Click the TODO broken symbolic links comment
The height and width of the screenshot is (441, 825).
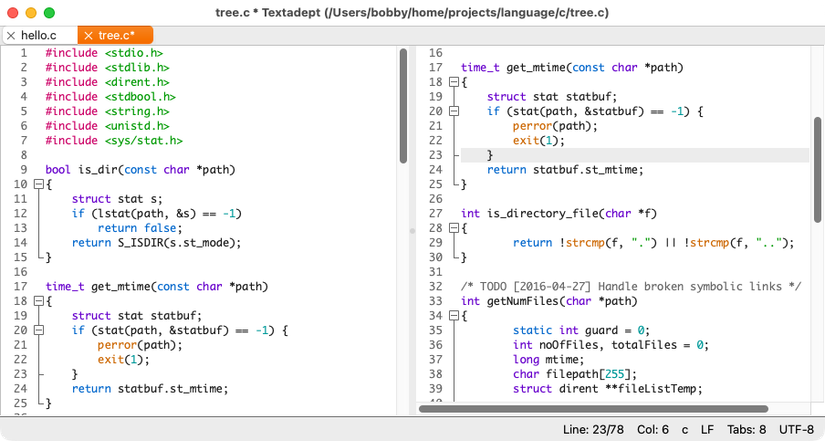(631, 287)
